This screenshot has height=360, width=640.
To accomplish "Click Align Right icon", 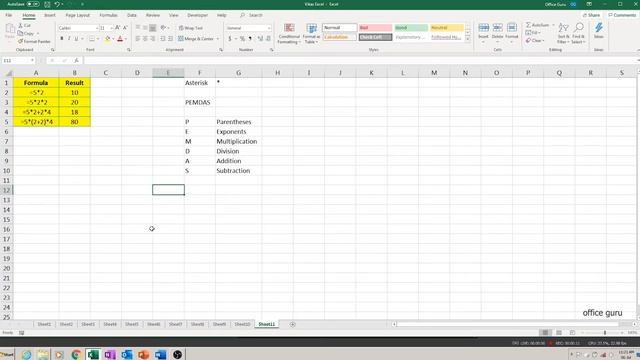I will pyautogui.click(x=153, y=39).
